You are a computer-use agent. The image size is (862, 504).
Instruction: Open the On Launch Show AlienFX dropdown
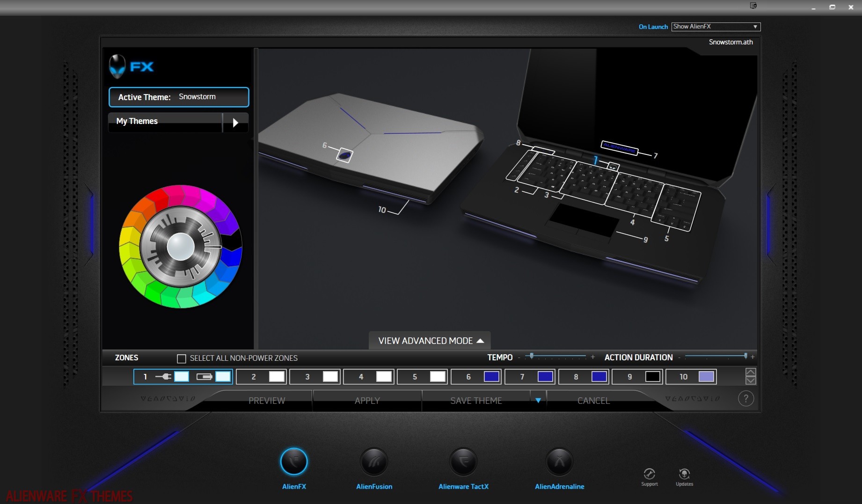click(x=716, y=27)
